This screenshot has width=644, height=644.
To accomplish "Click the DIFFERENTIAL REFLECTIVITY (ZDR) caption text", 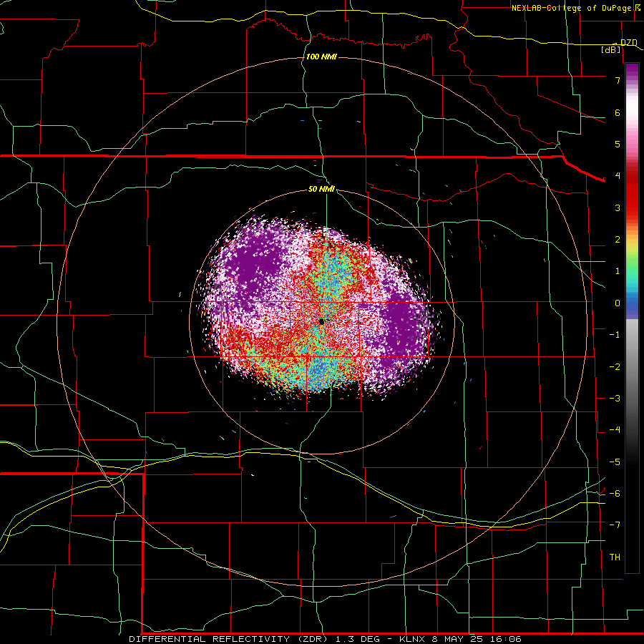I will pos(228,639).
